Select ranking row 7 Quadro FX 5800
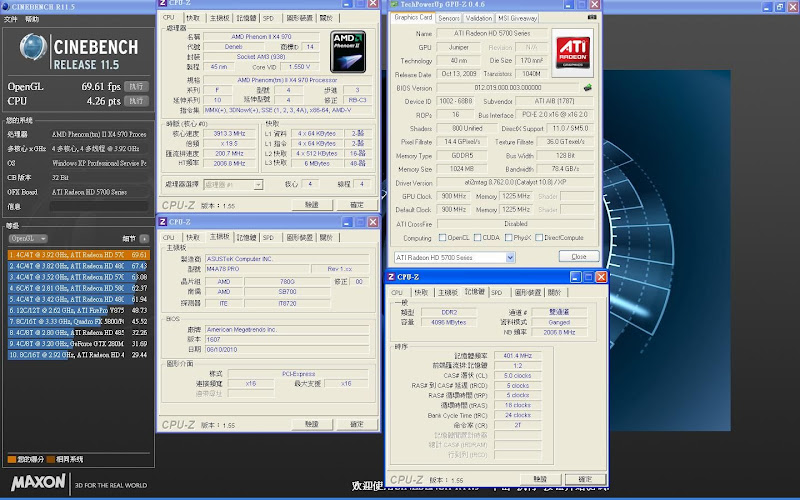Image resolution: width=800 pixels, height=500 pixels. click(x=79, y=321)
